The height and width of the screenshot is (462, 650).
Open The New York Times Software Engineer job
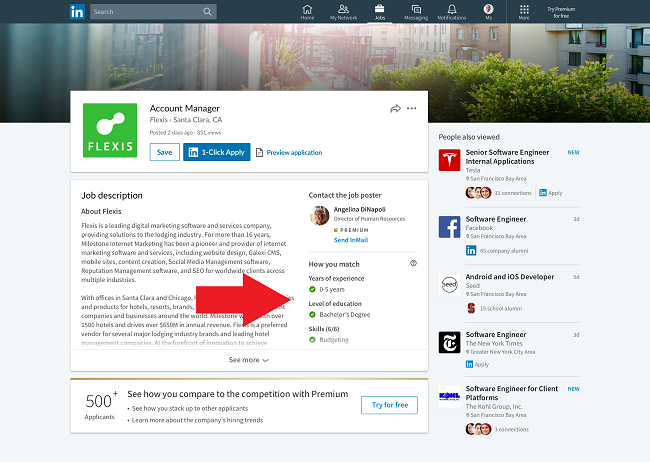[496, 334]
